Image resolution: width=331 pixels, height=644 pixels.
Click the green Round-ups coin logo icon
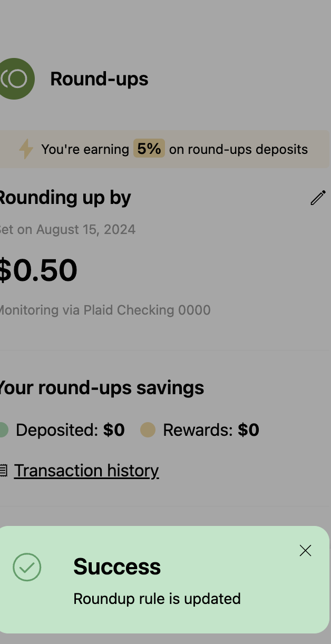click(17, 79)
